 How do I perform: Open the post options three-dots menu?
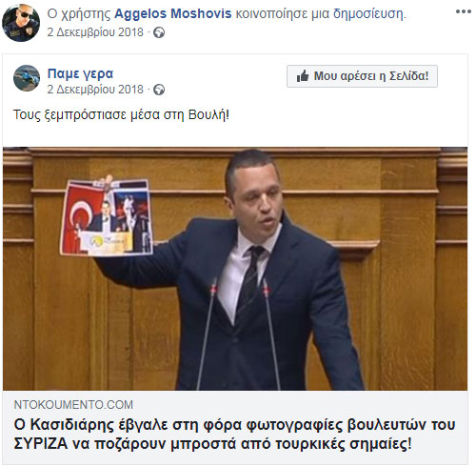[463, 11]
